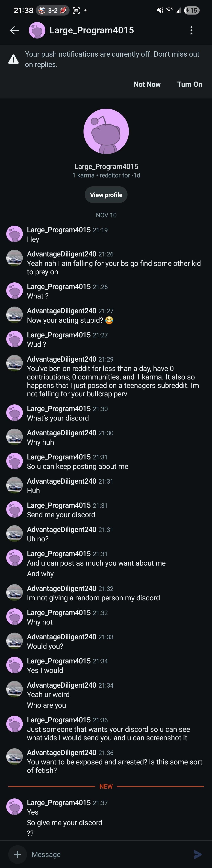Open View profile button
The image size is (212, 868).
pyautogui.click(x=106, y=195)
